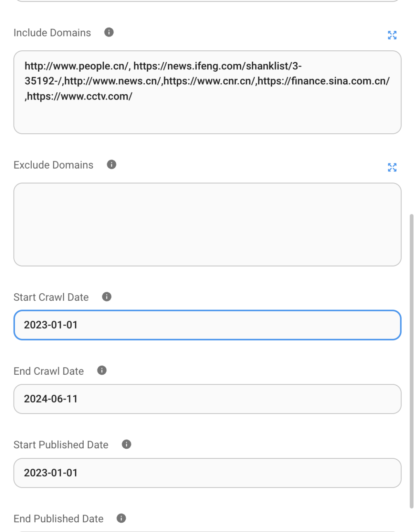418x532 pixels.
Task: Click the http://www.people.cn/ domain text
Action: click(75, 66)
